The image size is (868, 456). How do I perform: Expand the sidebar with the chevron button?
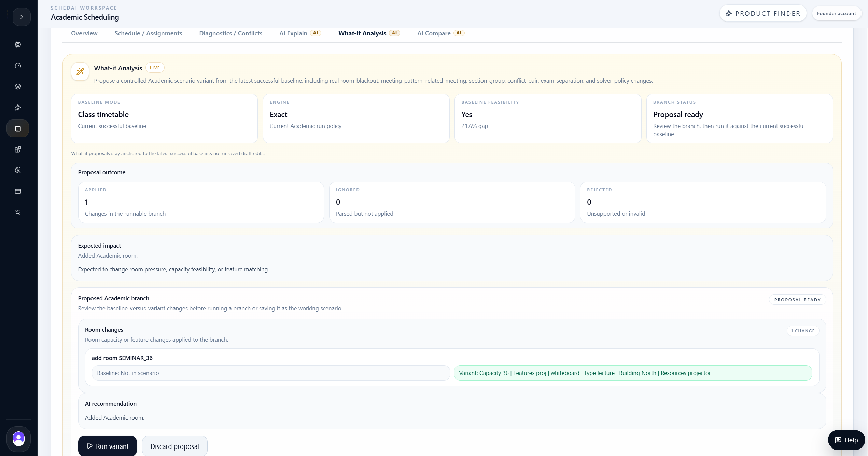22,17
